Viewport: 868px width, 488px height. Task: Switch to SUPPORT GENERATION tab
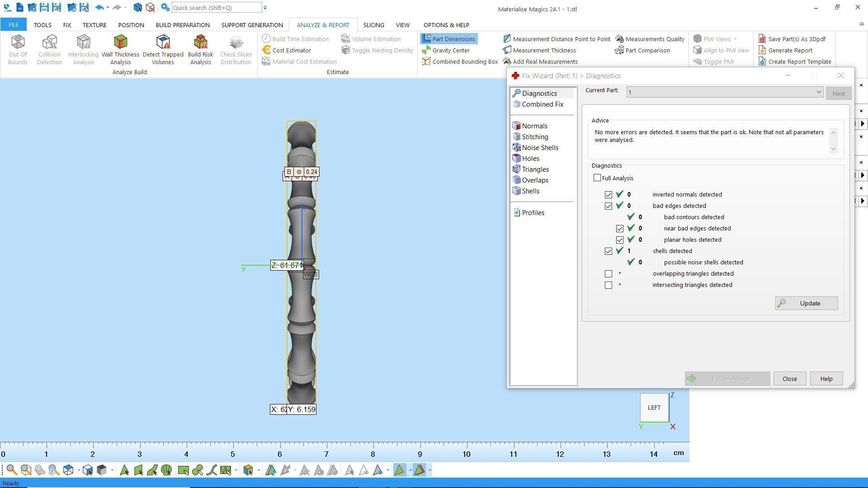coord(252,25)
